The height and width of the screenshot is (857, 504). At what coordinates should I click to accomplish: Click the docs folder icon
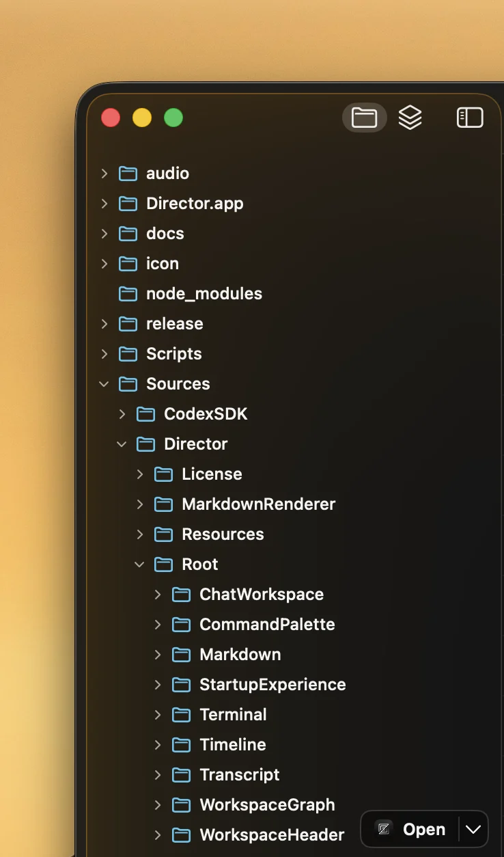pyautogui.click(x=128, y=234)
